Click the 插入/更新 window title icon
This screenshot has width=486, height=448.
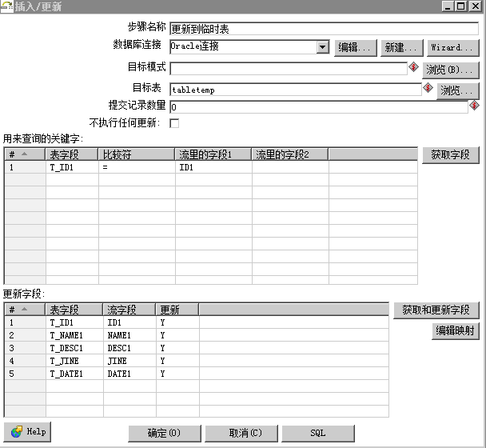click(x=6, y=6)
